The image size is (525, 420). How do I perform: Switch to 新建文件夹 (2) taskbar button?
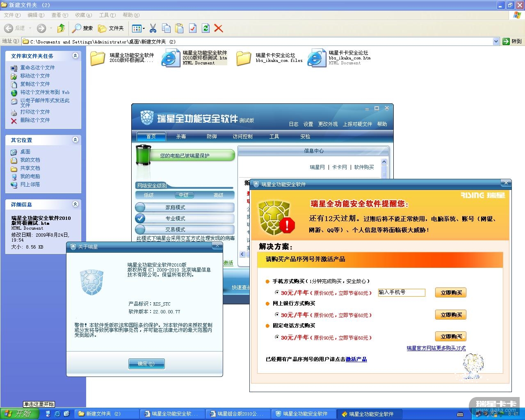point(107,414)
